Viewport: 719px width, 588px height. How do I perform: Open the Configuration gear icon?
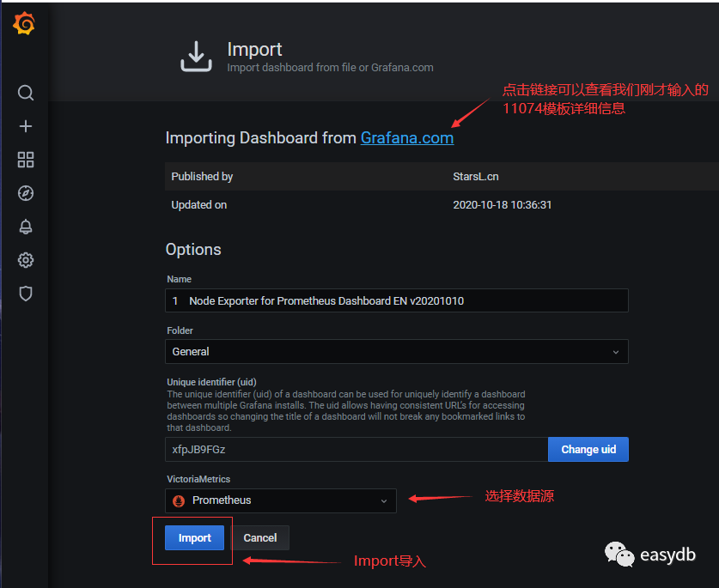(x=26, y=260)
